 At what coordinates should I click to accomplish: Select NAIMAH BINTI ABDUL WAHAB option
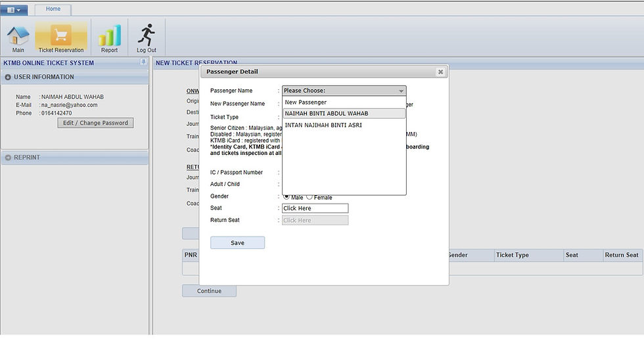pos(344,114)
